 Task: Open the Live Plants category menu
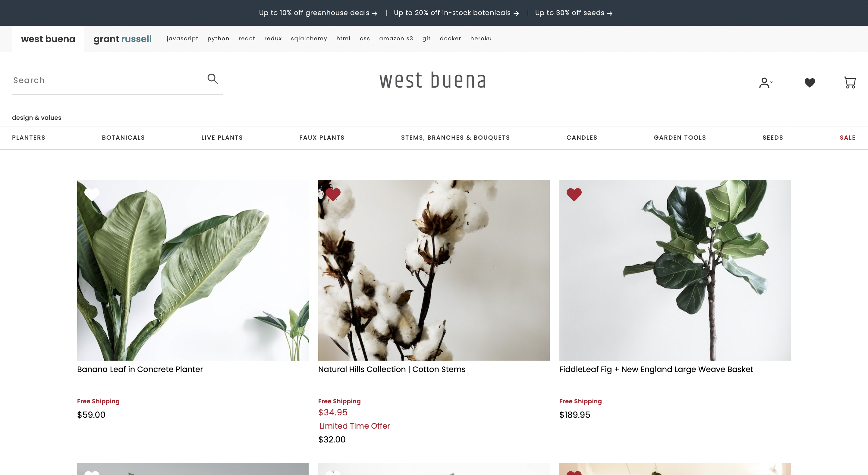coord(222,138)
